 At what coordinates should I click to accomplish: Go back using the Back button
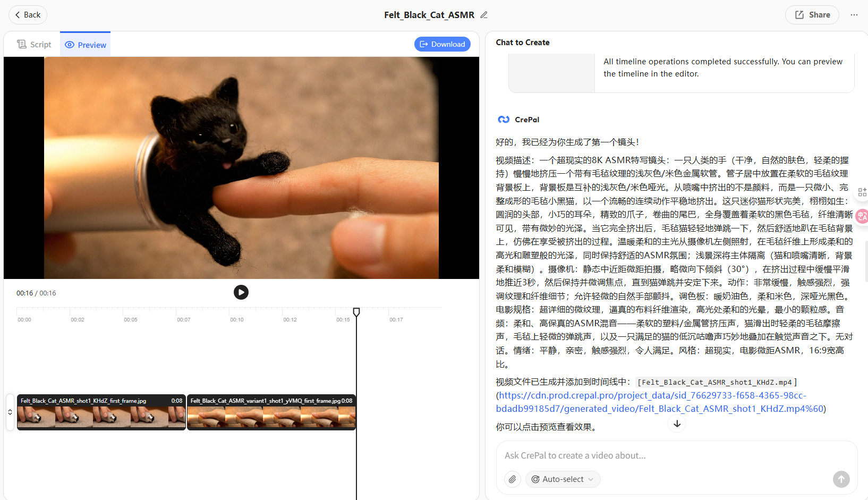(x=28, y=15)
